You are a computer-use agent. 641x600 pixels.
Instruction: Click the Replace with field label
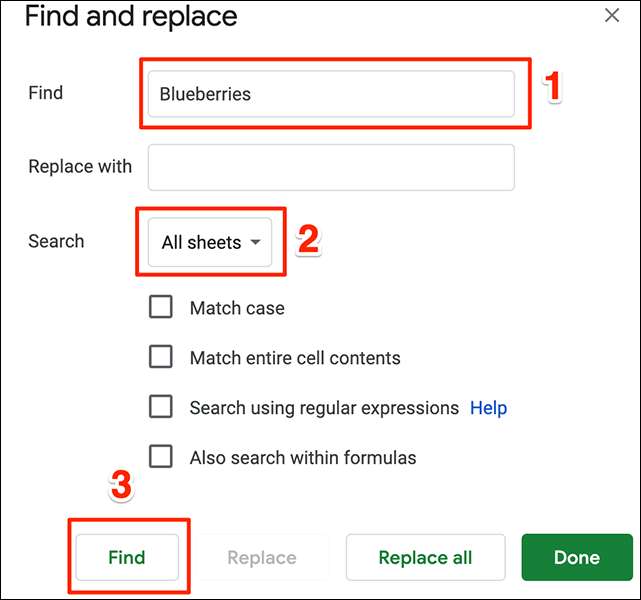click(x=80, y=167)
